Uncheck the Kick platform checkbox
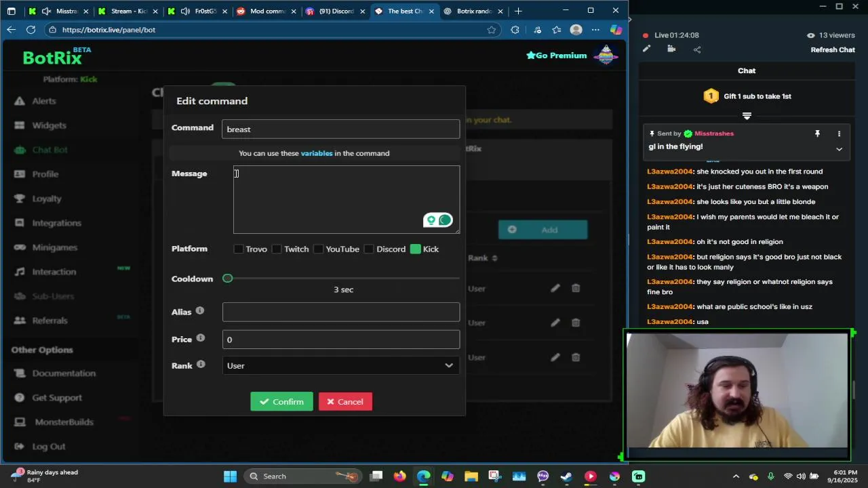Viewport: 868px width, 488px height. (x=415, y=249)
